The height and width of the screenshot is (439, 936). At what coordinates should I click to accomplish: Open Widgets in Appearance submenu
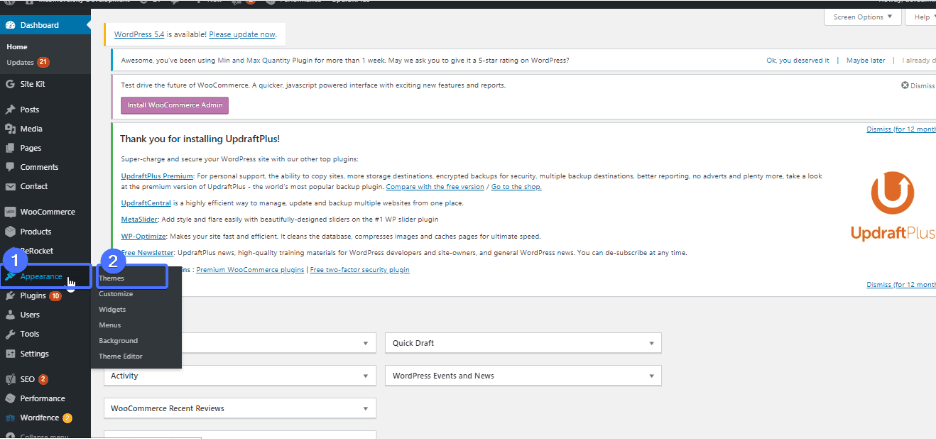112,309
